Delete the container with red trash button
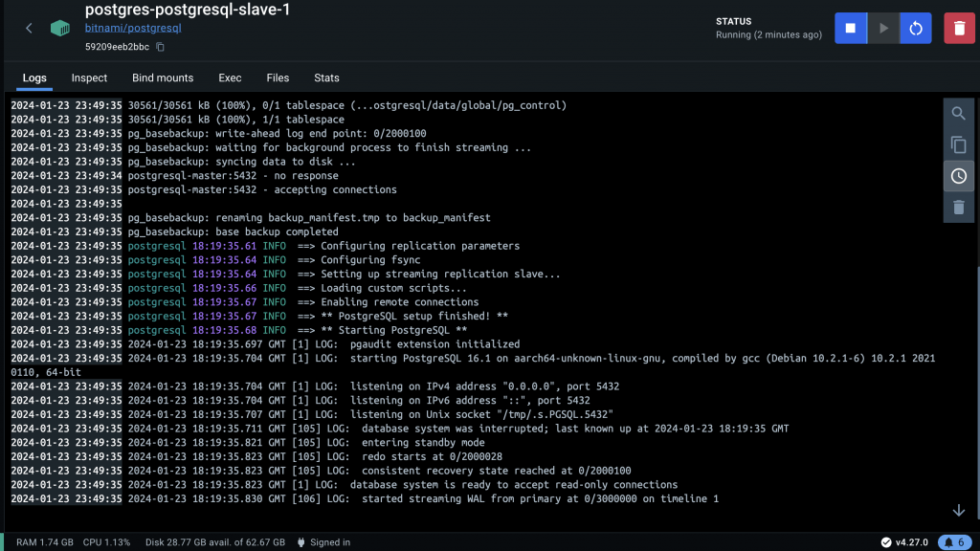The image size is (980, 551). (x=959, y=29)
